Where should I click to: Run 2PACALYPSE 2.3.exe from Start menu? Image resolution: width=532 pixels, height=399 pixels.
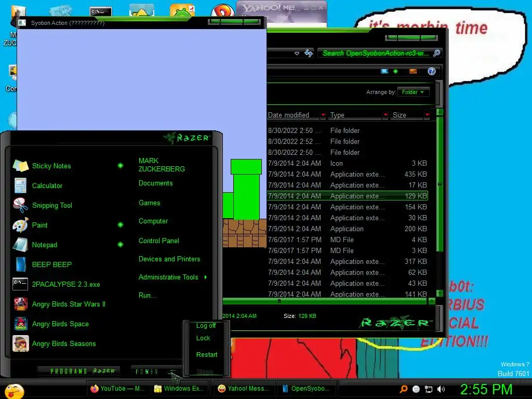point(65,284)
